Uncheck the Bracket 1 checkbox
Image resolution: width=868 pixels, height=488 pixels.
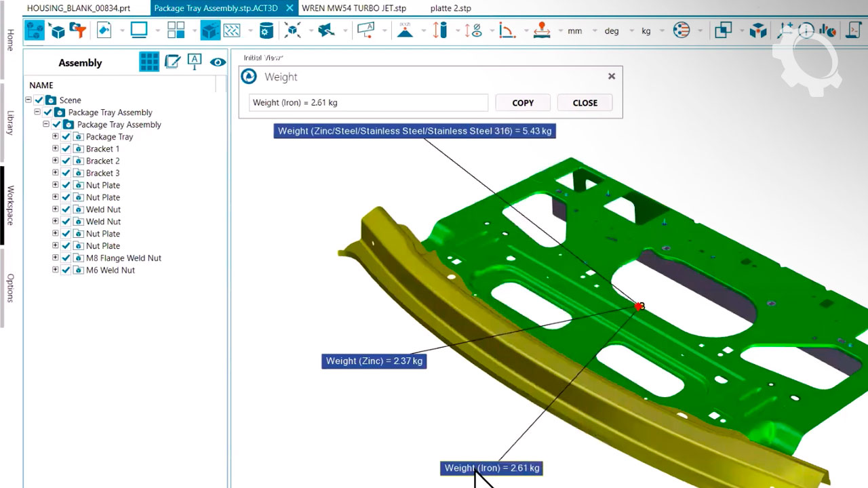click(66, 149)
